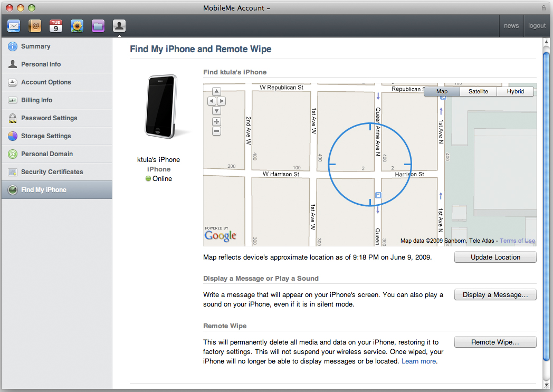The height and width of the screenshot is (392, 553).
Task: Click the Security Certificates icon
Action: (12, 172)
